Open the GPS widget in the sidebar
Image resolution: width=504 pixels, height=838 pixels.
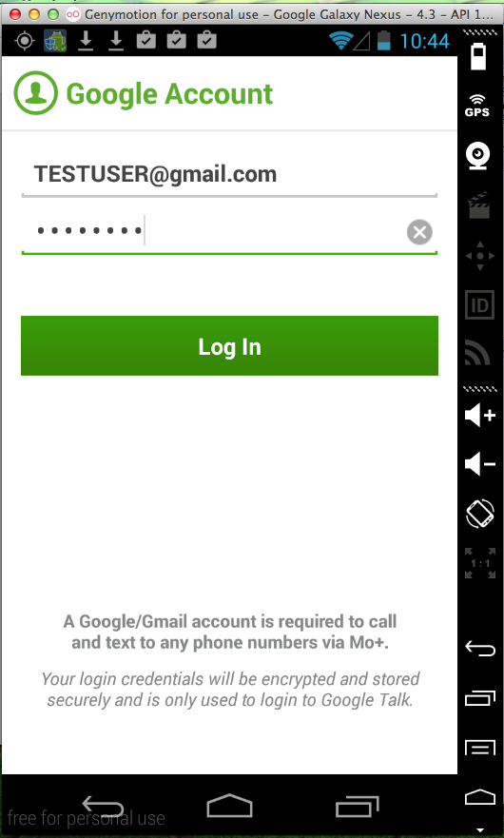point(477,106)
